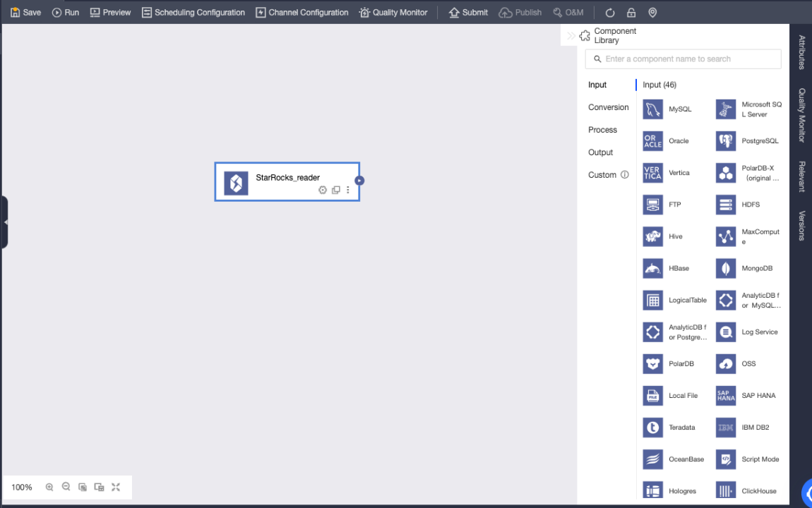Switch to the Conversion category

[x=608, y=107]
